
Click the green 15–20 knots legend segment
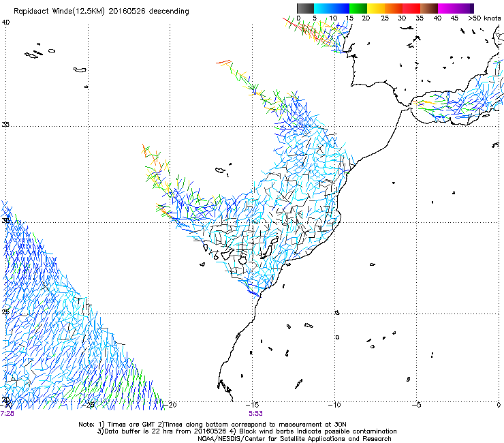click(x=358, y=8)
